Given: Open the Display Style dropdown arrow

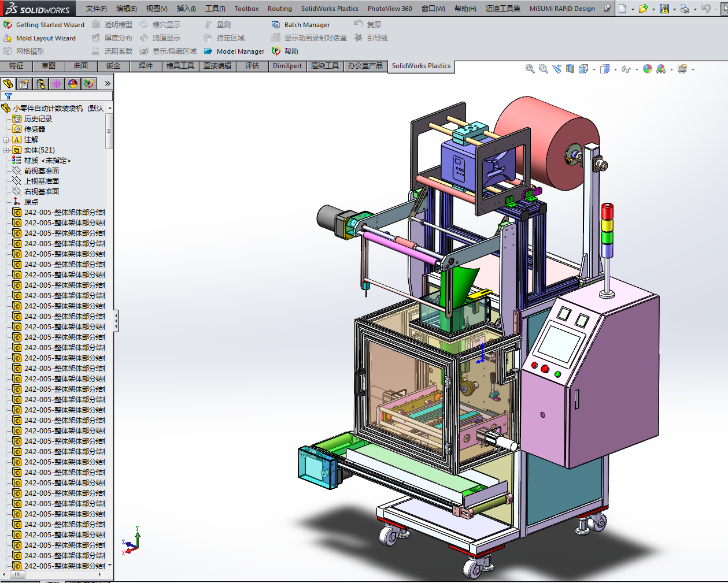Looking at the screenshot, I should [615, 69].
